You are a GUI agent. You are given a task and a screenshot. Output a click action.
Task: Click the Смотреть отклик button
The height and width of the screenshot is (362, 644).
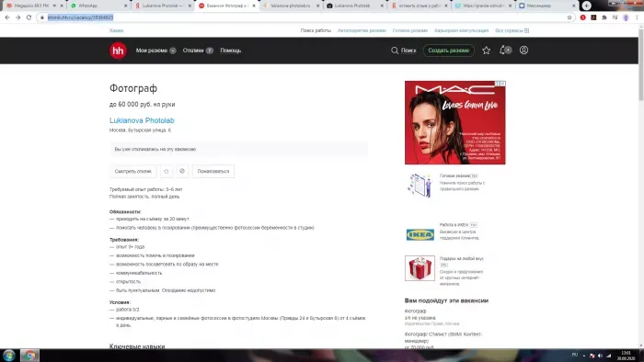click(133, 172)
